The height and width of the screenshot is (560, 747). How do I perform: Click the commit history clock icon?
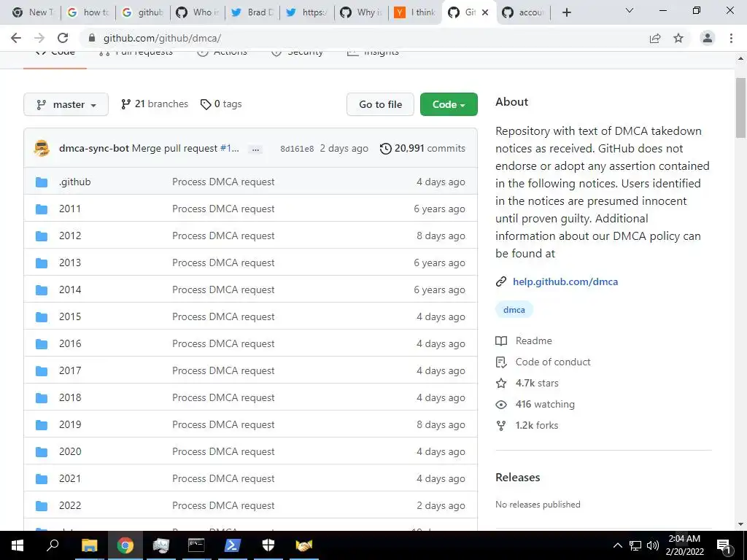(385, 149)
